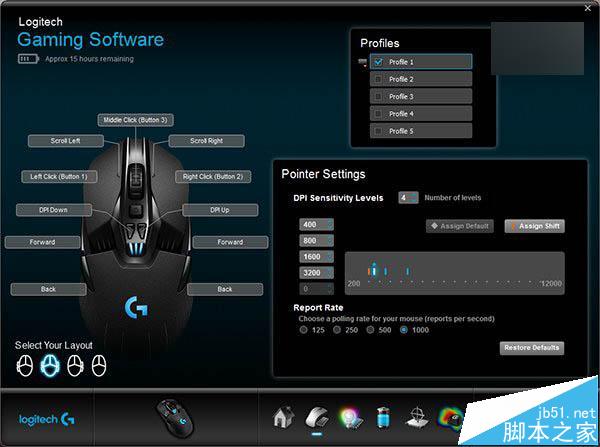Image resolution: width=600 pixels, height=447 pixels.
Task: Select the highlighted second mouse layout icon
Action: click(50, 365)
